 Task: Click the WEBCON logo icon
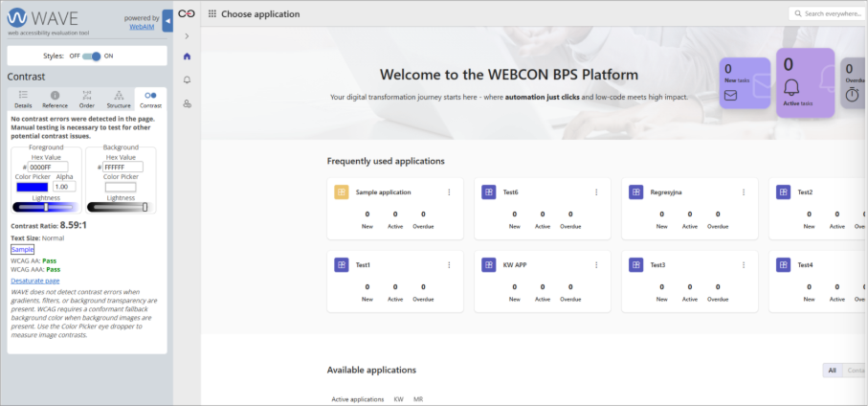tap(187, 14)
